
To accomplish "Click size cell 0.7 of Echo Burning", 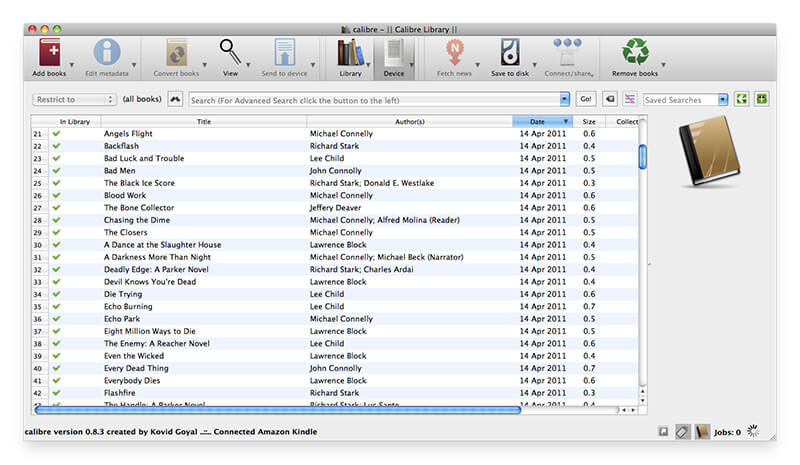I will coord(589,306).
